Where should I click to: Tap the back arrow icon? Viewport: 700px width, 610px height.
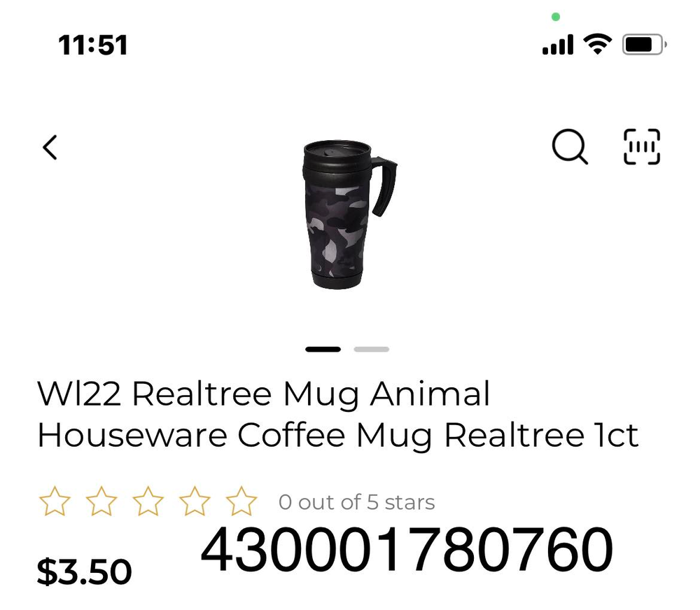tap(50, 147)
